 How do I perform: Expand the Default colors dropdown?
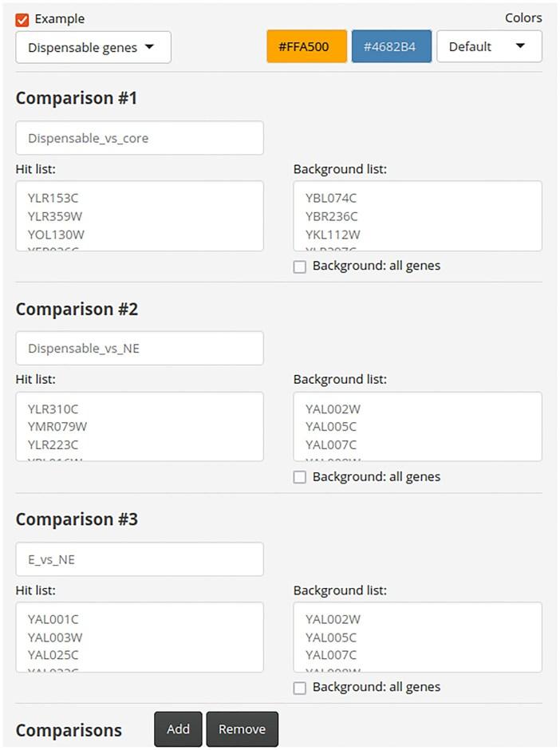point(488,47)
